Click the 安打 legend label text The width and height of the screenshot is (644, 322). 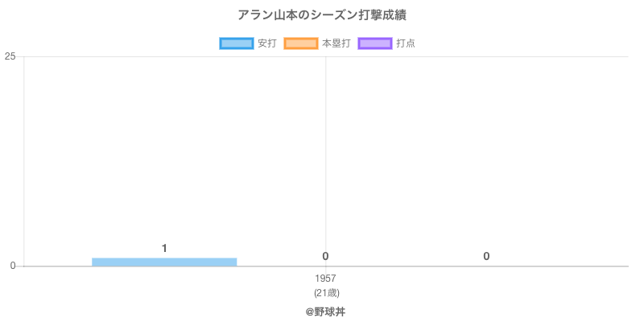click(266, 43)
